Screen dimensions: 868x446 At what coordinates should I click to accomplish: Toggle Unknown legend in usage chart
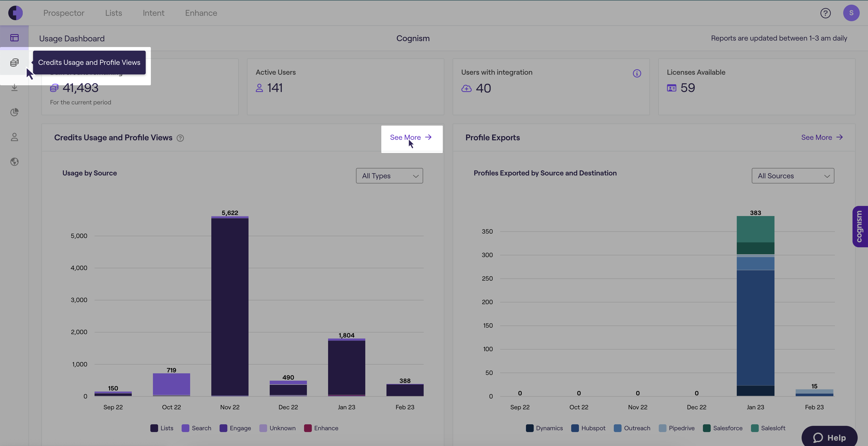pyautogui.click(x=277, y=428)
